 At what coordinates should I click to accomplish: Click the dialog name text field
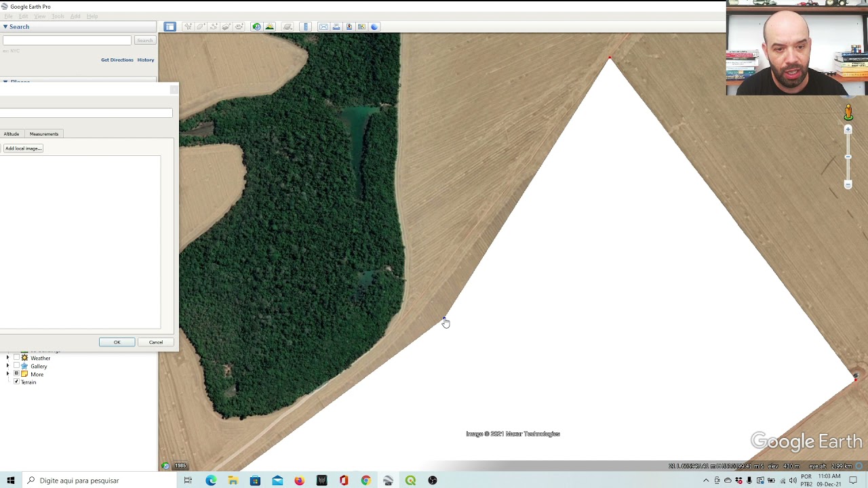(86, 113)
